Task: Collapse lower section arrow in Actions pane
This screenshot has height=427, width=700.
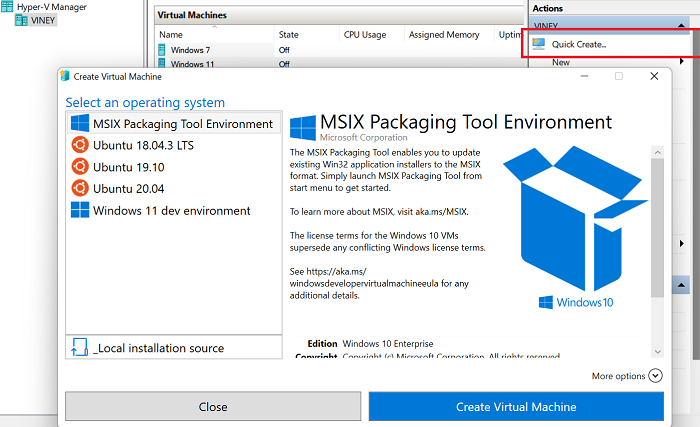Action: [x=681, y=285]
